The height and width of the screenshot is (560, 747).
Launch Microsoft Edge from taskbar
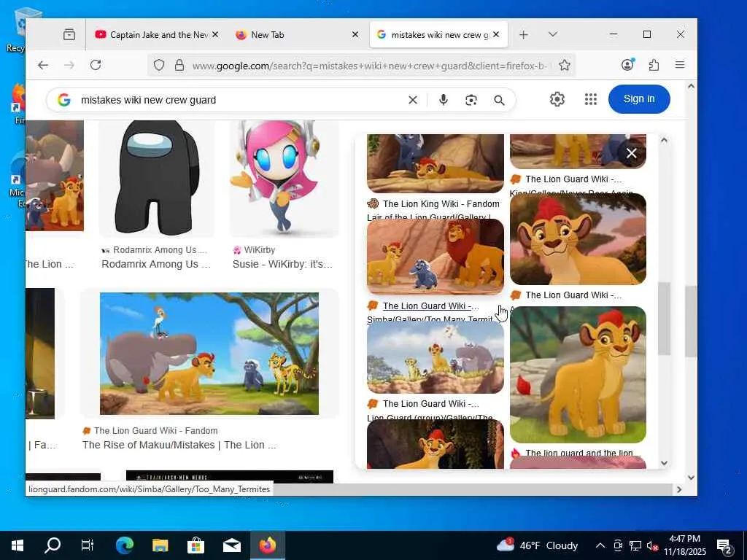tap(125, 545)
